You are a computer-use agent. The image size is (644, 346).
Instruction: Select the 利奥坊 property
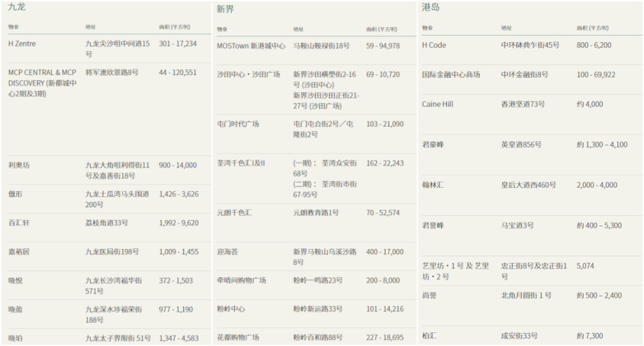[x=19, y=165]
